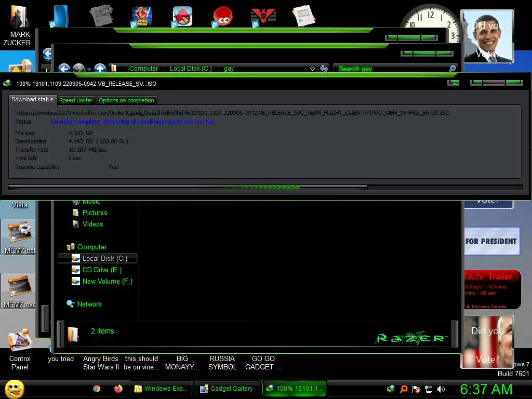Refresh the Explorer address bar location
Screen dimensions: 532x399
(x=324, y=69)
